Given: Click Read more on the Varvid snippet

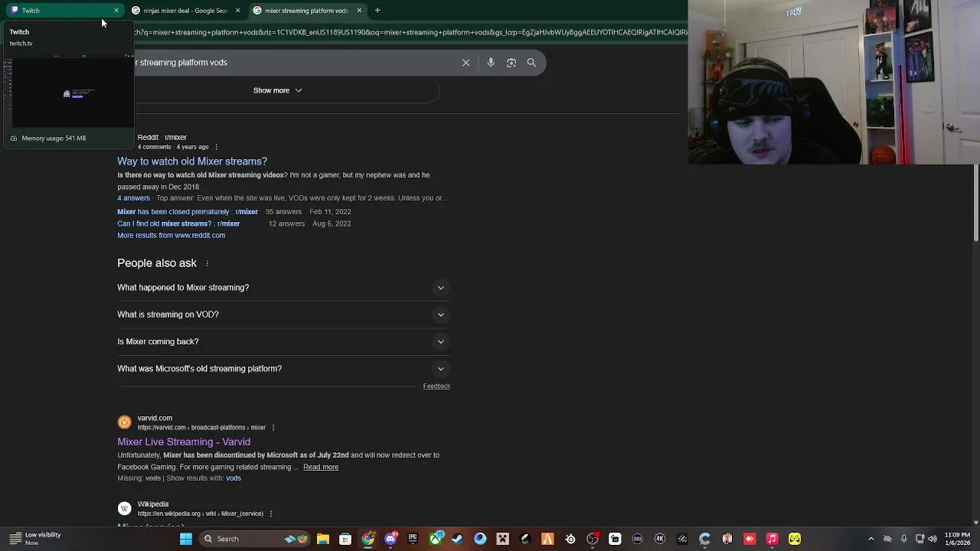Looking at the screenshot, I should tap(321, 467).
